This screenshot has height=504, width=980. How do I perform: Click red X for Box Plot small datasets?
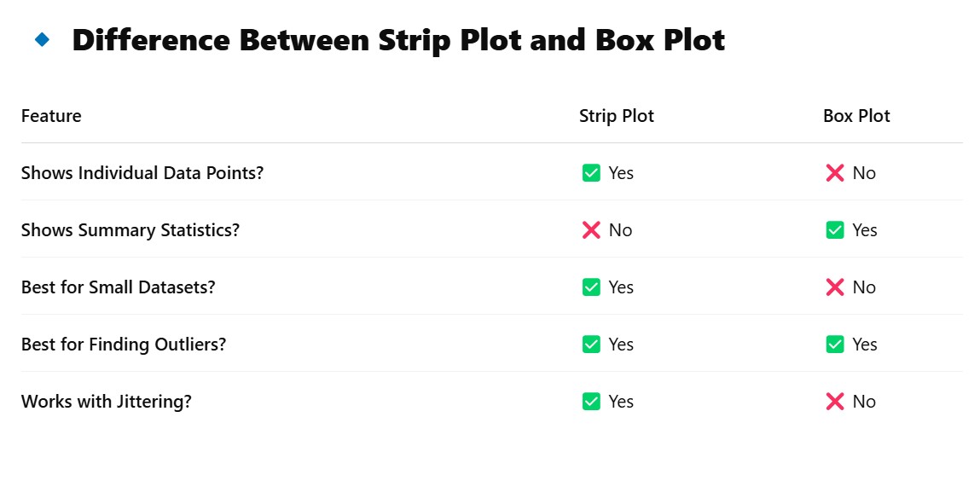click(835, 287)
